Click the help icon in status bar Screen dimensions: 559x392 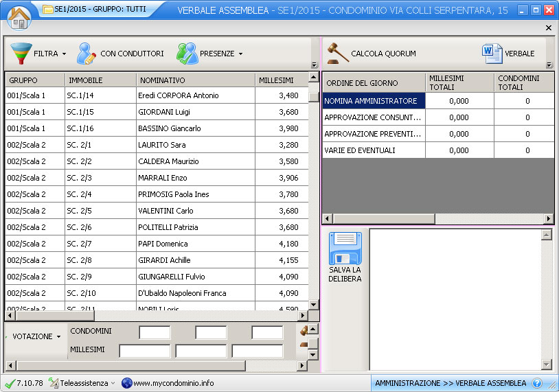(x=537, y=383)
